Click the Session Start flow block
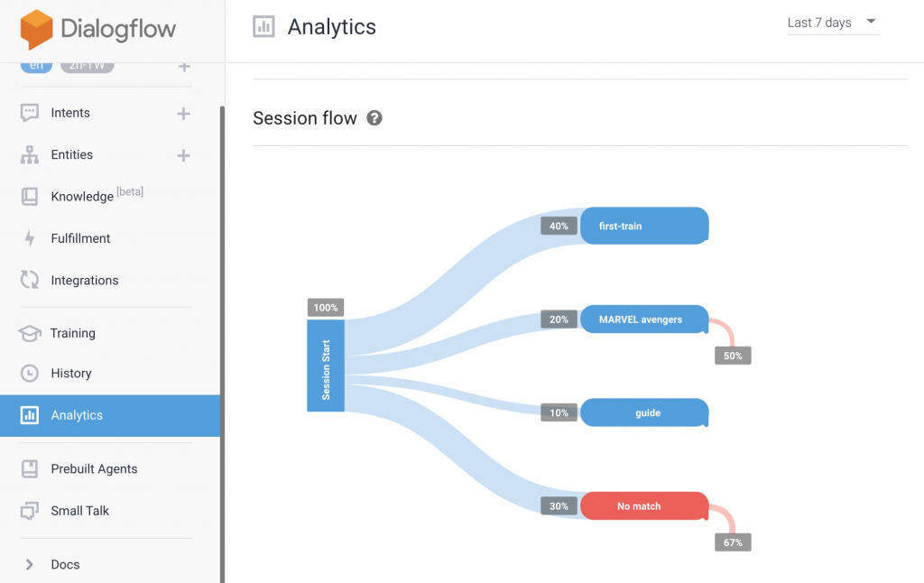Image resolution: width=924 pixels, height=583 pixels. tap(326, 368)
